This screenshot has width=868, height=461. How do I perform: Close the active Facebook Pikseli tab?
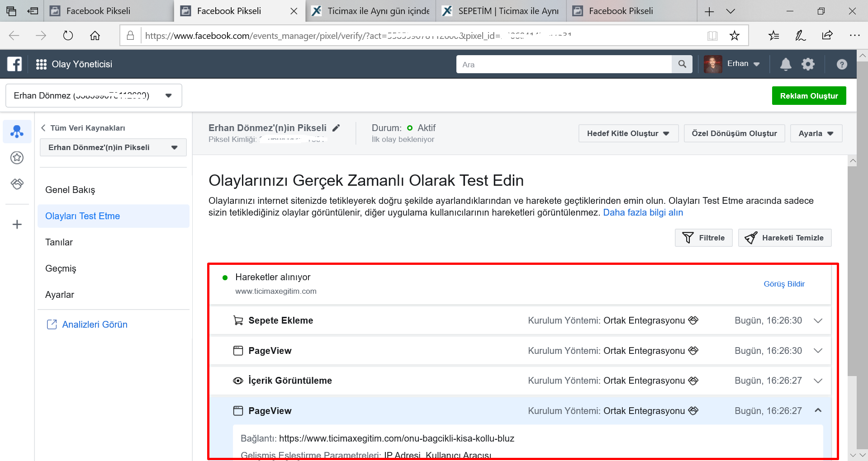294,11
